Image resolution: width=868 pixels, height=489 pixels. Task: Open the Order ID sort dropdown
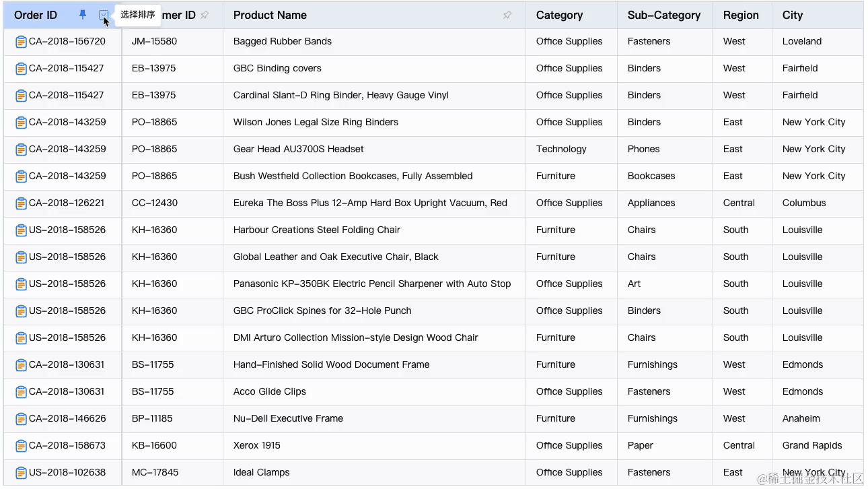point(103,15)
